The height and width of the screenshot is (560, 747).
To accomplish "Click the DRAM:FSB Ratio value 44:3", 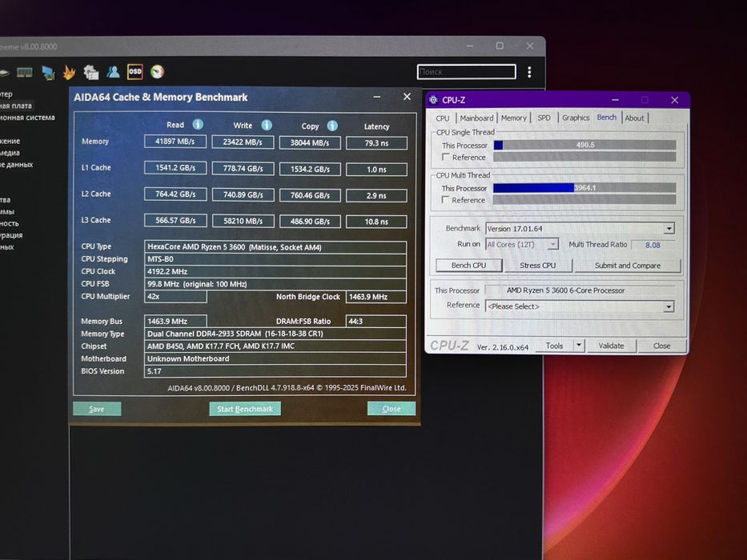I will pyautogui.click(x=376, y=322).
